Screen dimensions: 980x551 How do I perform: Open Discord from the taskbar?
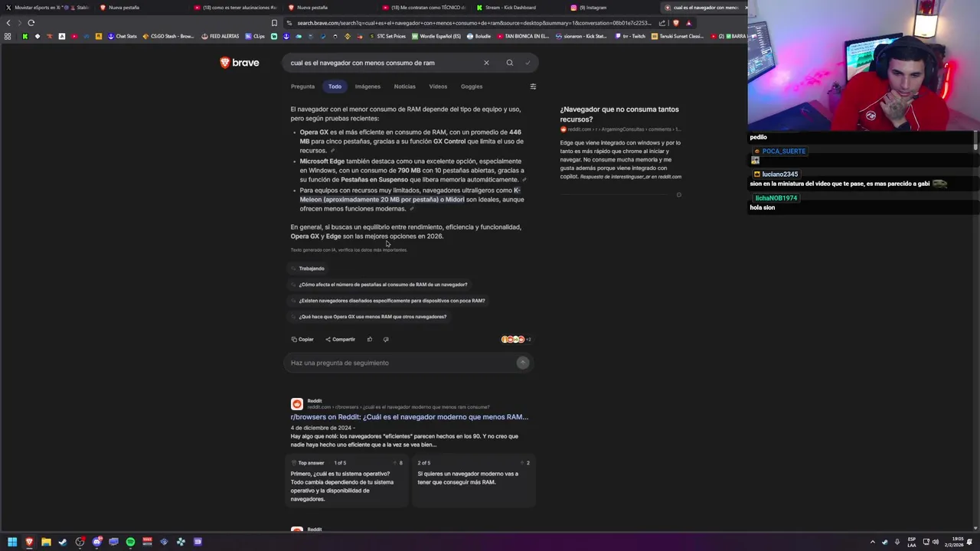tap(96, 542)
